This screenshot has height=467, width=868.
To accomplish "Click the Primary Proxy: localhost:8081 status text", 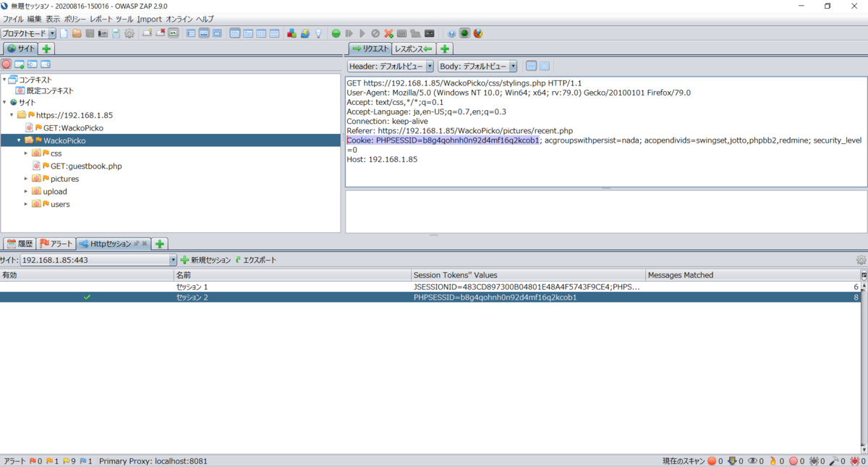I will tap(153, 461).
